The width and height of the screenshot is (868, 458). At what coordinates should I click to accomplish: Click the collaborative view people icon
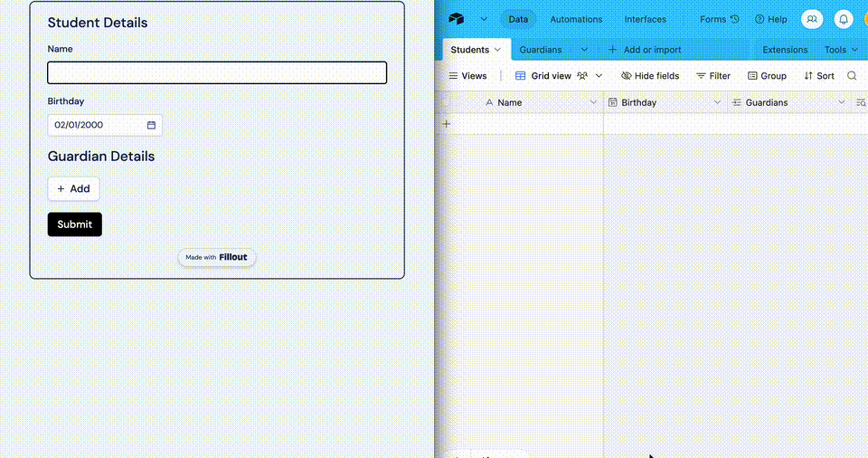click(x=581, y=76)
